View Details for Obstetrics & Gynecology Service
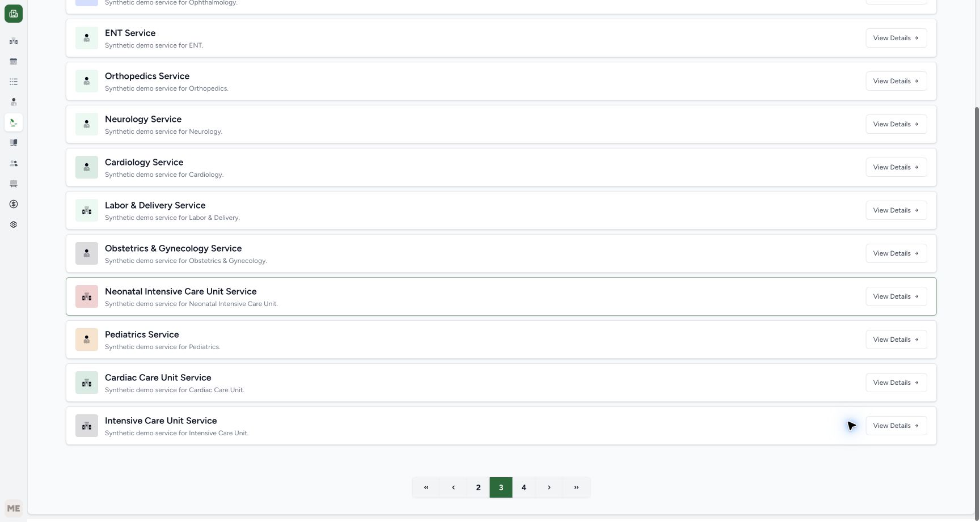The width and height of the screenshot is (980, 522). 896,253
